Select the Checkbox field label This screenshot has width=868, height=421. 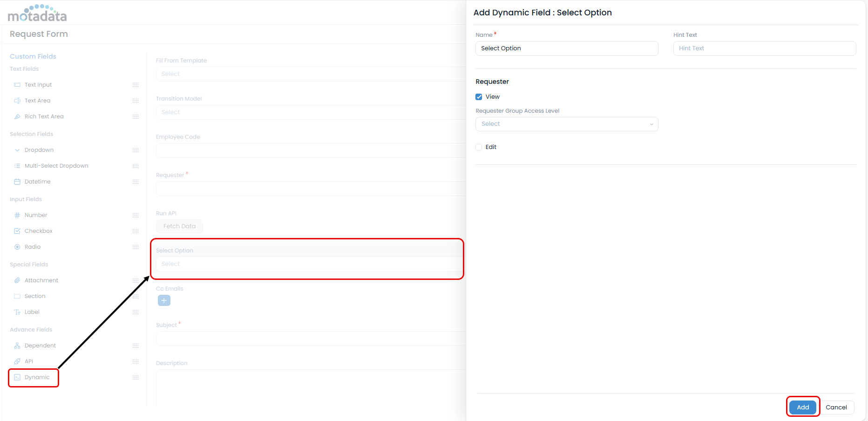click(x=39, y=231)
